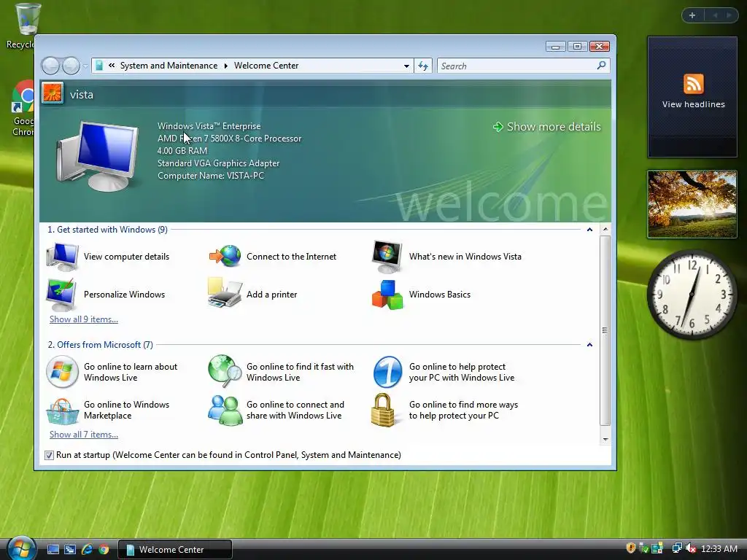Click Switch between windows Quick Launch icon
747x560 pixels.
tap(70, 550)
